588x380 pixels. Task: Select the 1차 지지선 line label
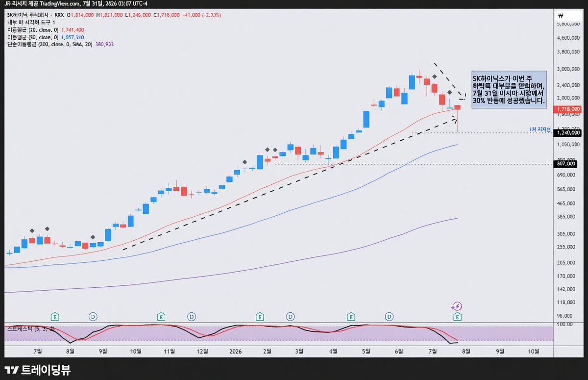(540, 129)
